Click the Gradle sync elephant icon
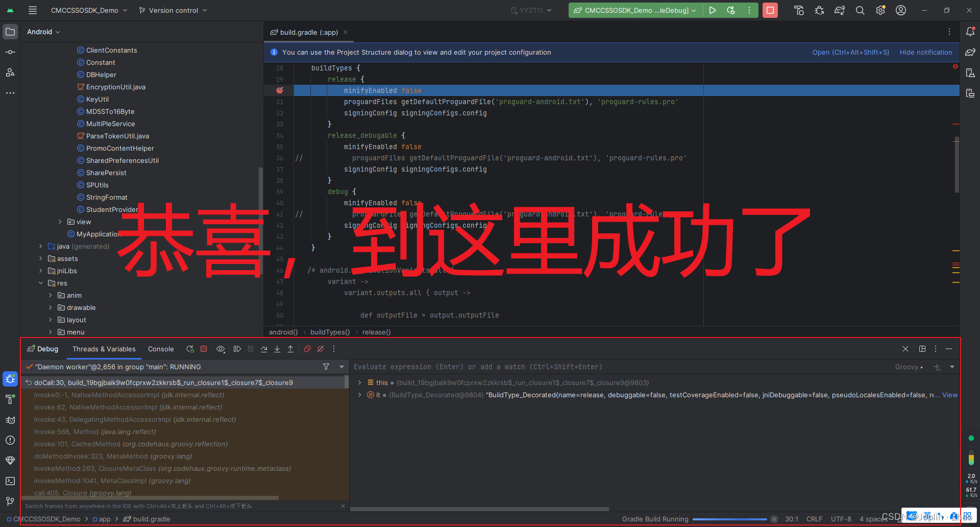The height and width of the screenshot is (527, 980). 840,10
